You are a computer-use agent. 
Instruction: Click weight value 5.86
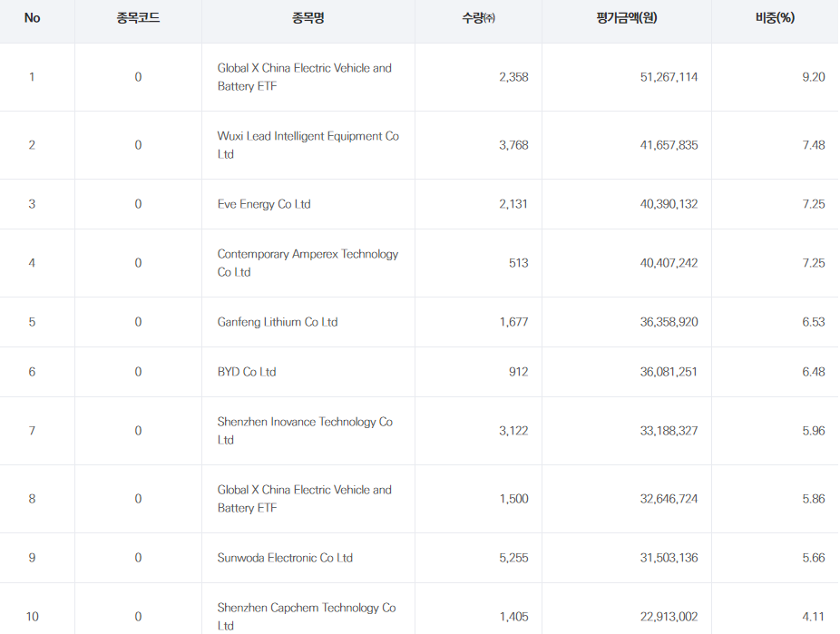point(814,499)
